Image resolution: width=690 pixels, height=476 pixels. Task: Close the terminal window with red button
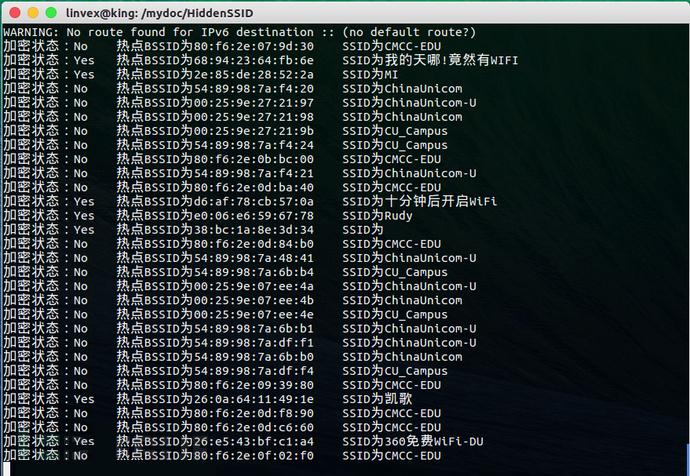(15, 13)
